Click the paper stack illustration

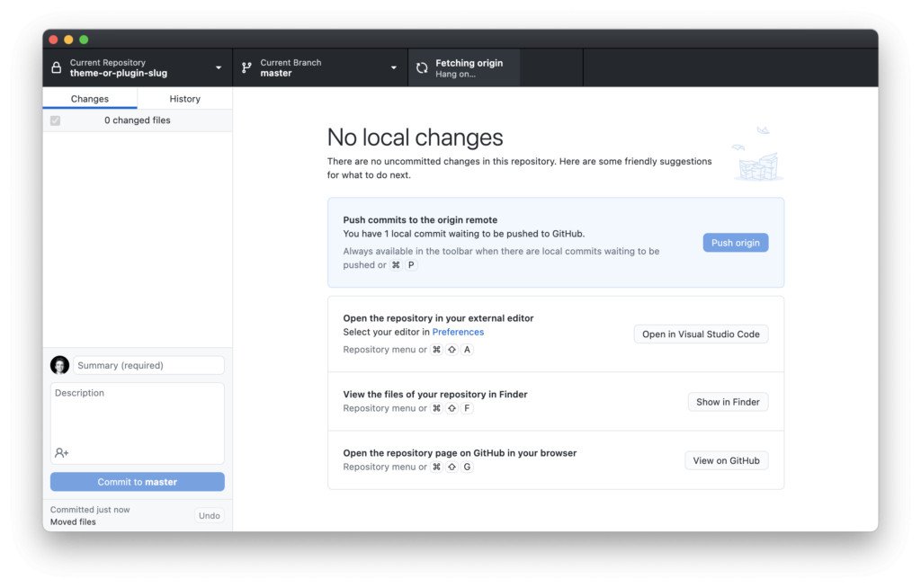(x=756, y=157)
